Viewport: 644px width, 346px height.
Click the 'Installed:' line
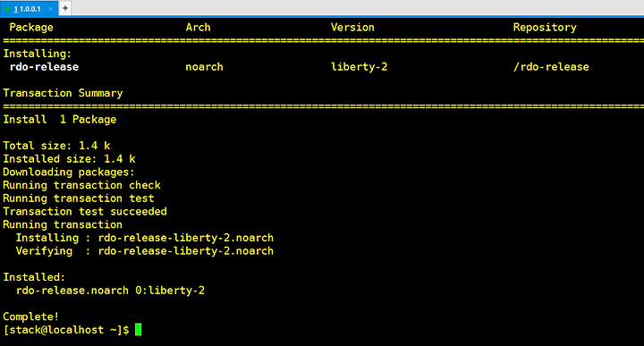click(34, 277)
